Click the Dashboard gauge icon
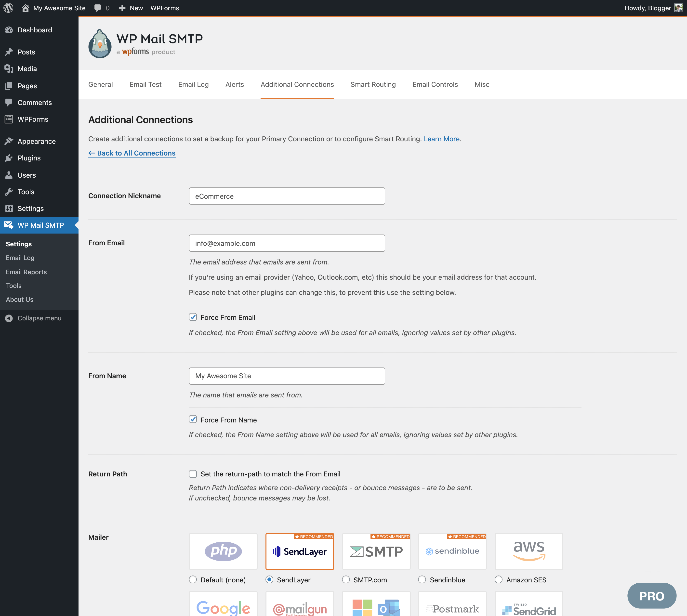This screenshot has width=687, height=616. pyautogui.click(x=9, y=30)
